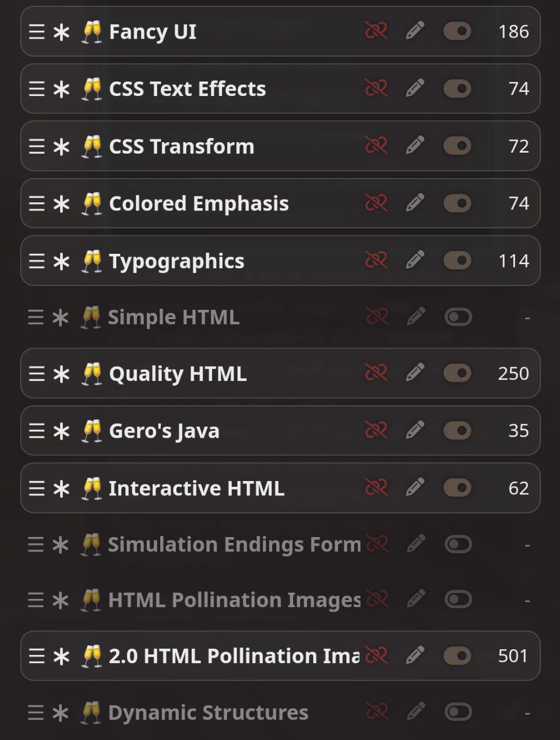The height and width of the screenshot is (740, 560).
Task: Click the drag handle of Quality HTML
Action: coord(36,374)
